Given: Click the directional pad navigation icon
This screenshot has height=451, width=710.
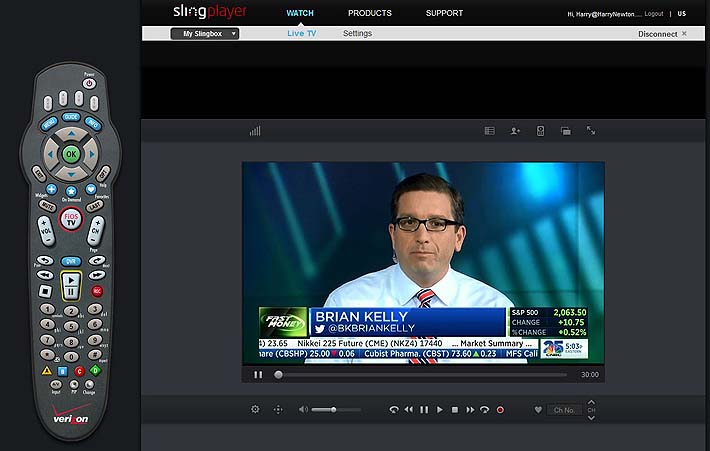Looking at the screenshot, I should pyautogui.click(x=278, y=410).
